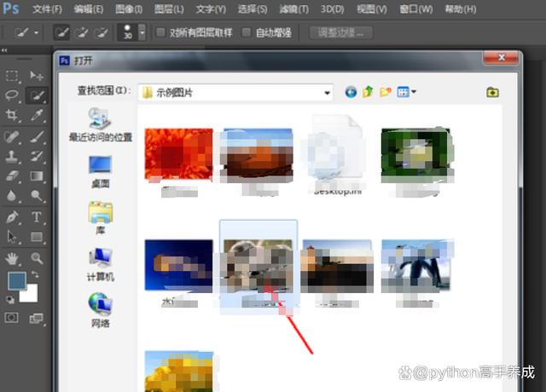Viewport: 546px width, 392px height.
Task: Select the Crop tool
Action: pyautogui.click(x=13, y=115)
